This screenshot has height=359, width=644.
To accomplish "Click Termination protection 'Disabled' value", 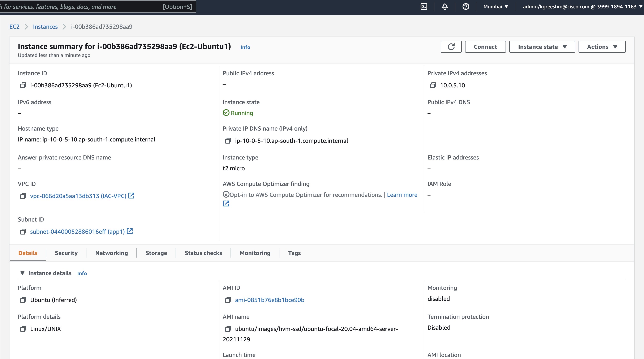I will (439, 328).
